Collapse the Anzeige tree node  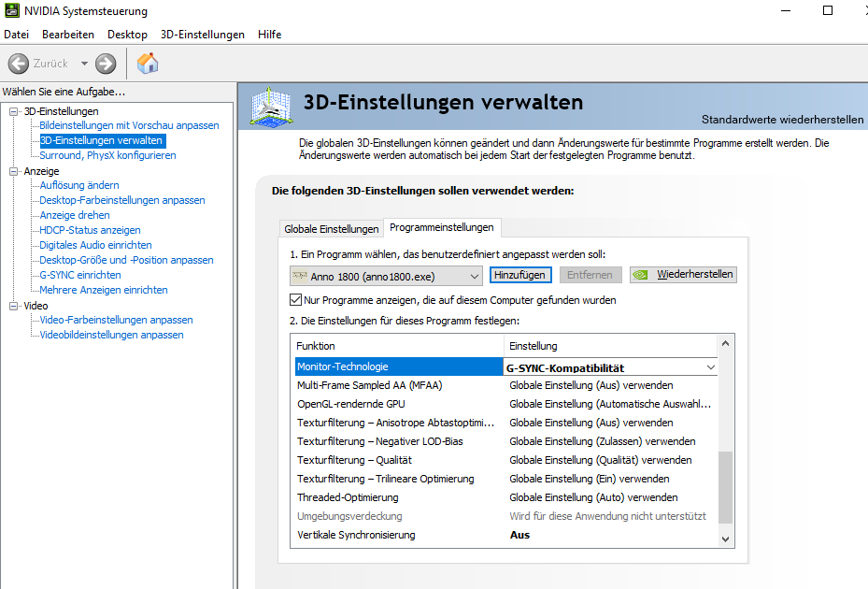point(14,171)
